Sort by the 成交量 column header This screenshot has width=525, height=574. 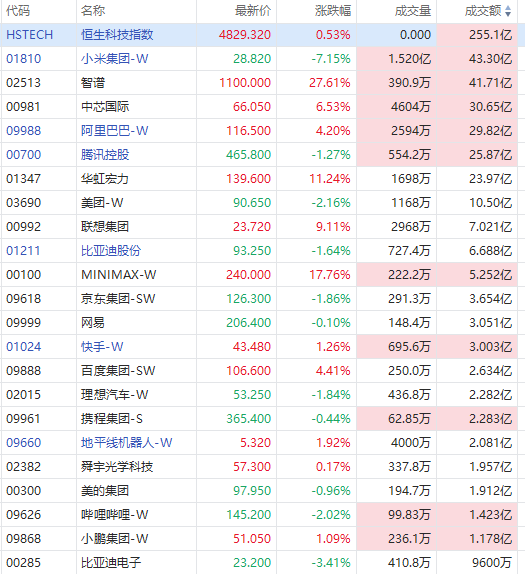point(413,11)
